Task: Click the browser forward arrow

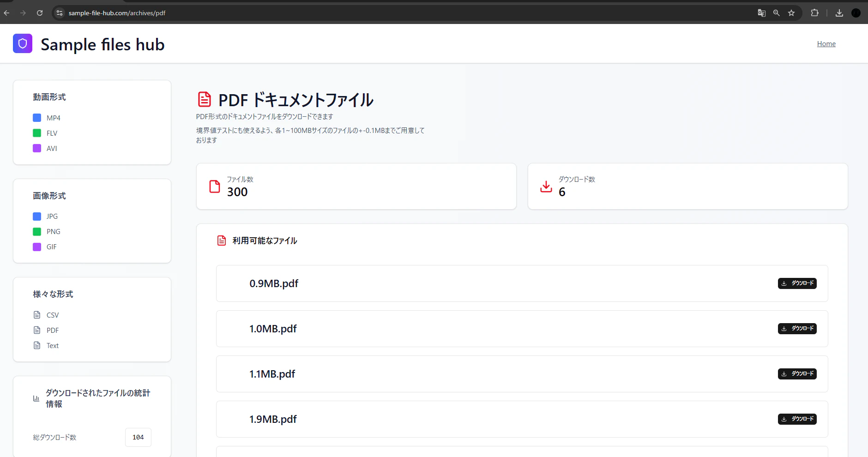Action: [23, 13]
